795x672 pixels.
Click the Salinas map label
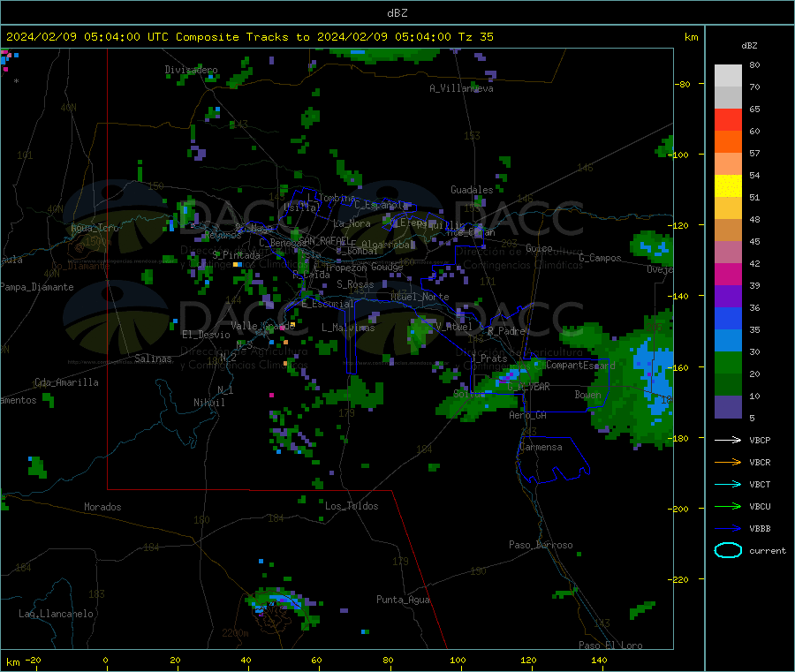coord(153,359)
